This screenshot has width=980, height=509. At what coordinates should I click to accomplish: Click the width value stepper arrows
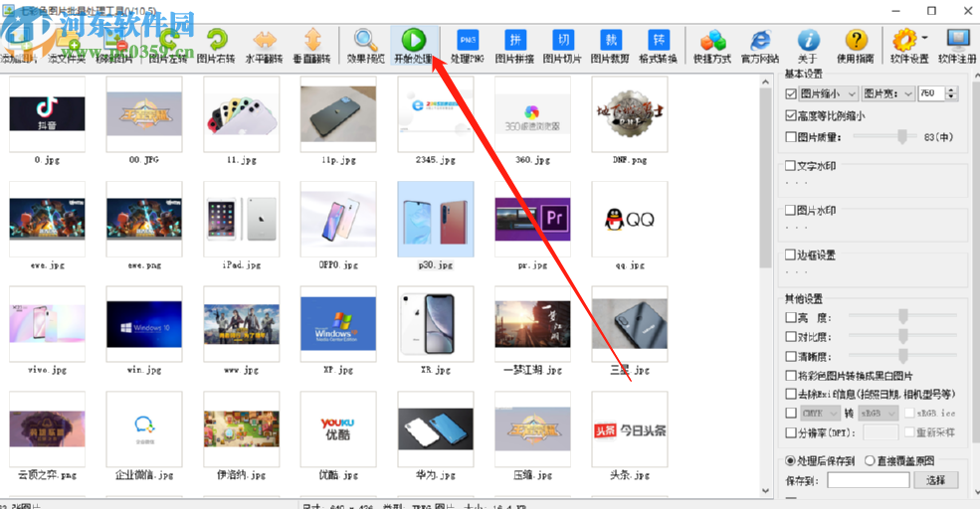click(951, 93)
